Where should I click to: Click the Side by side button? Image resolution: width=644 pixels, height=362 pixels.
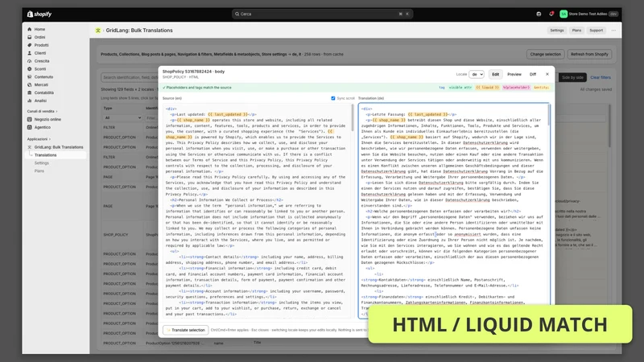[572, 77]
